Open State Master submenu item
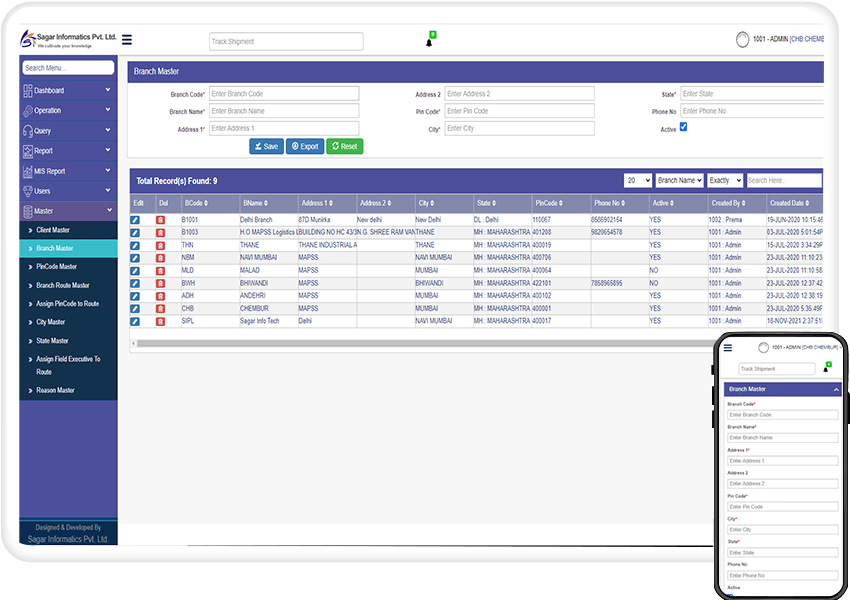850x600 pixels. [68, 340]
